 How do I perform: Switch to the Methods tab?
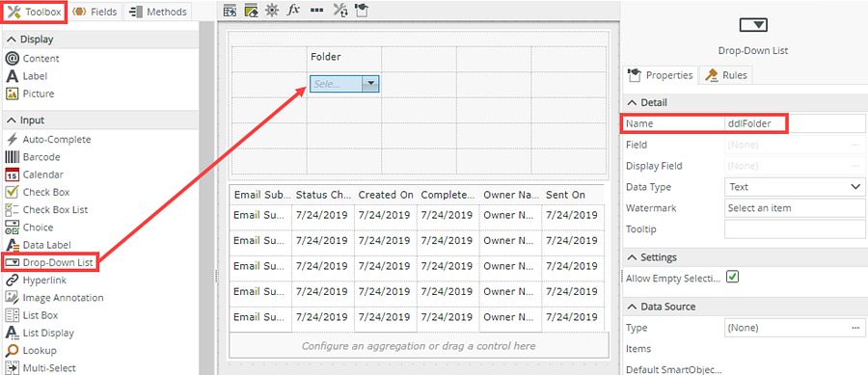(158, 12)
